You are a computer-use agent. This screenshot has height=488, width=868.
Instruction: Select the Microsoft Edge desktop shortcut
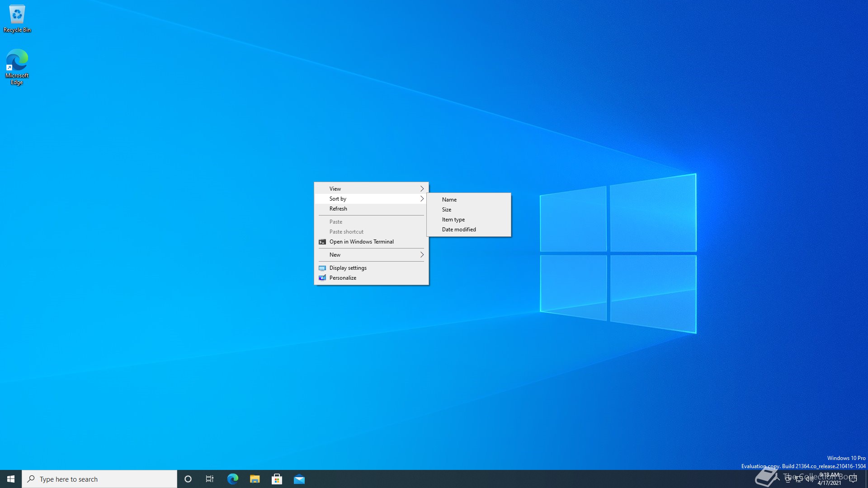point(17,66)
